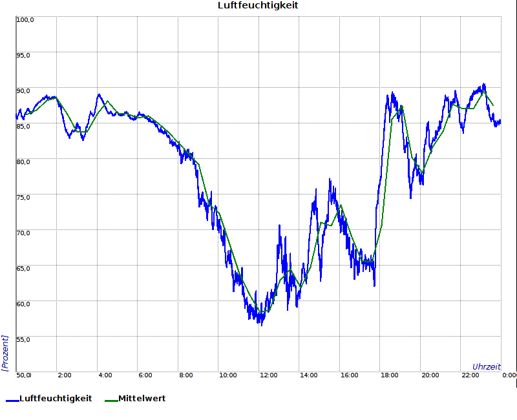The width and height of the screenshot is (517, 420).
Task: Click the green Mittelwert legend line swatch
Action: 111,400
